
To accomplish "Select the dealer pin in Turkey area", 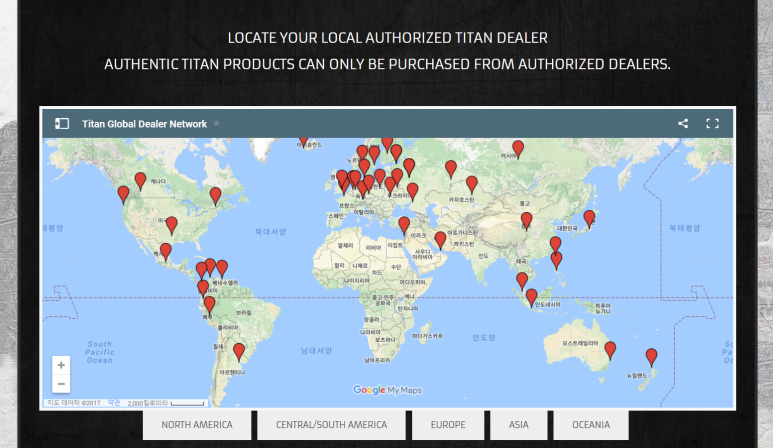I will (x=404, y=225).
